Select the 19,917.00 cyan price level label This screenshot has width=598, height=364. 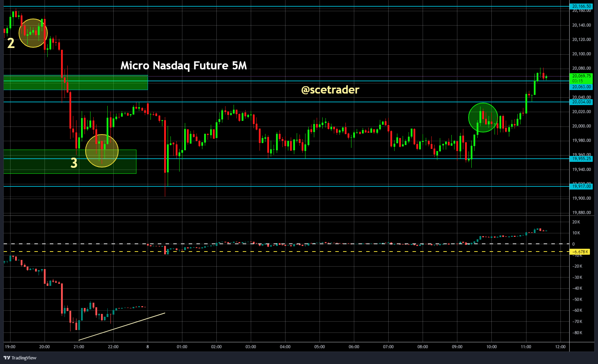(x=581, y=186)
